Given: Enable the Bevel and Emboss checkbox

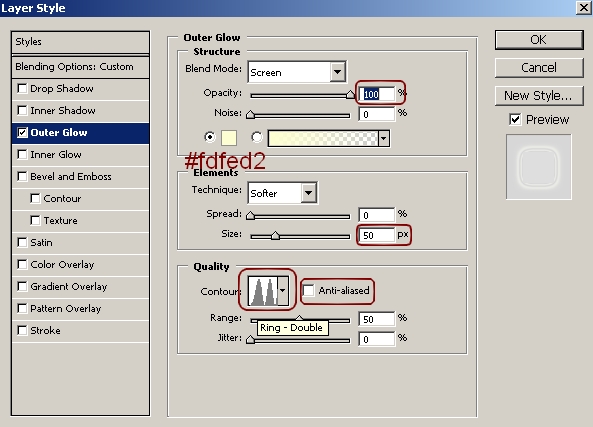Looking at the screenshot, I should 22,176.
